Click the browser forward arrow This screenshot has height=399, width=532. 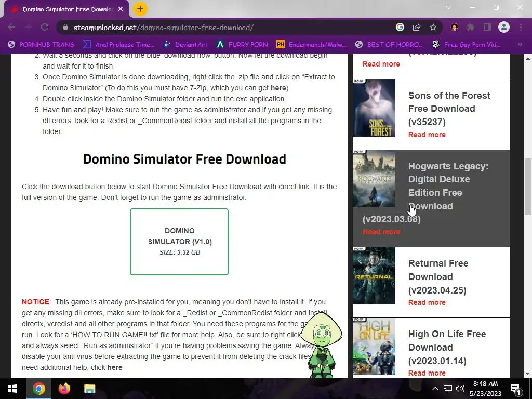(28, 27)
